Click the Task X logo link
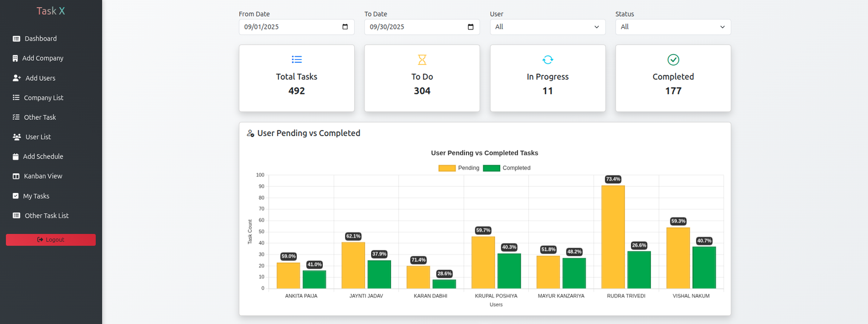 tap(50, 11)
